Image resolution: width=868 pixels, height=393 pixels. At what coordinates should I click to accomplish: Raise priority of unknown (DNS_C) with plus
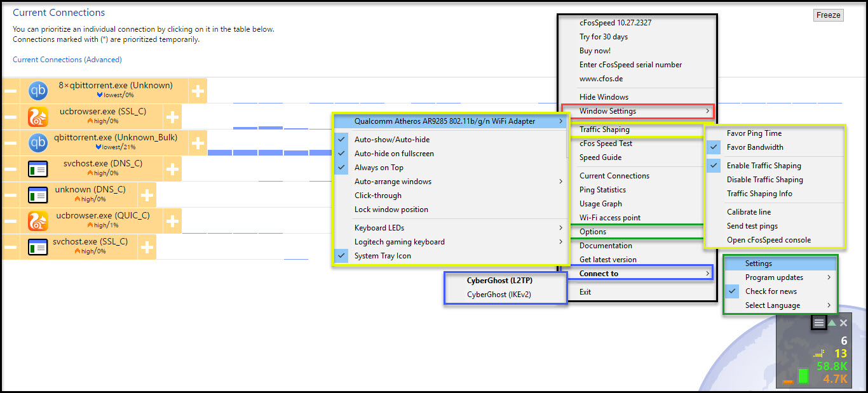coord(147,195)
